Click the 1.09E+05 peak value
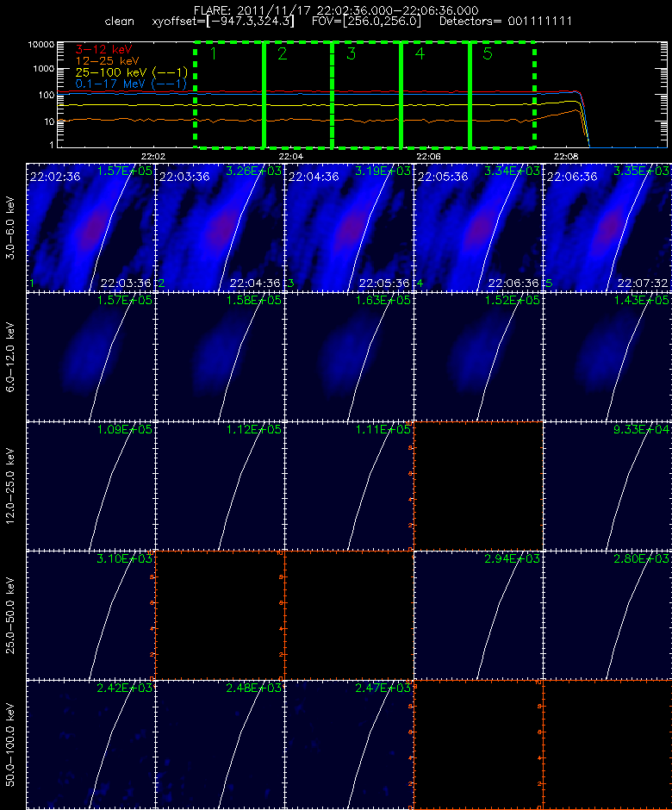 point(124,429)
